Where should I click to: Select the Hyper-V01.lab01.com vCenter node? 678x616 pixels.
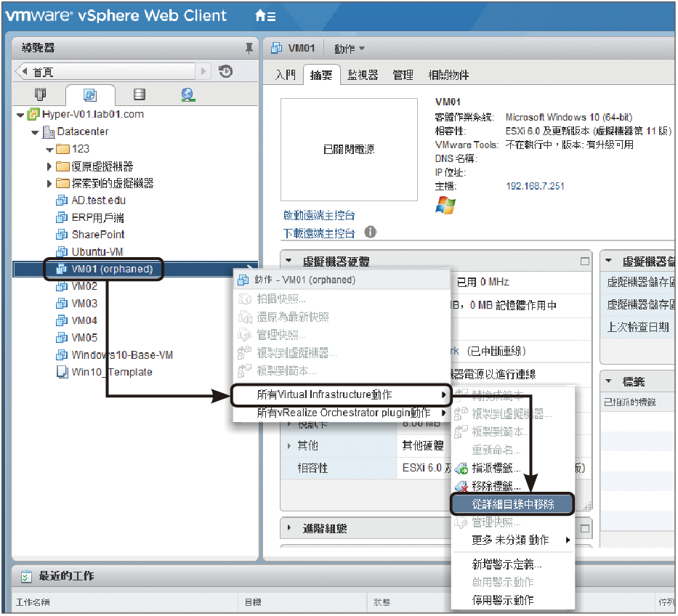click(92, 114)
